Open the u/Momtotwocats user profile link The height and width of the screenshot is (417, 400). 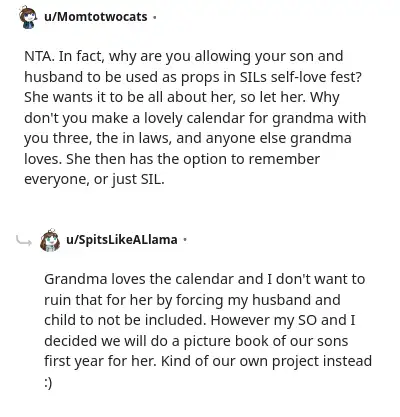pyautogui.click(x=96, y=16)
